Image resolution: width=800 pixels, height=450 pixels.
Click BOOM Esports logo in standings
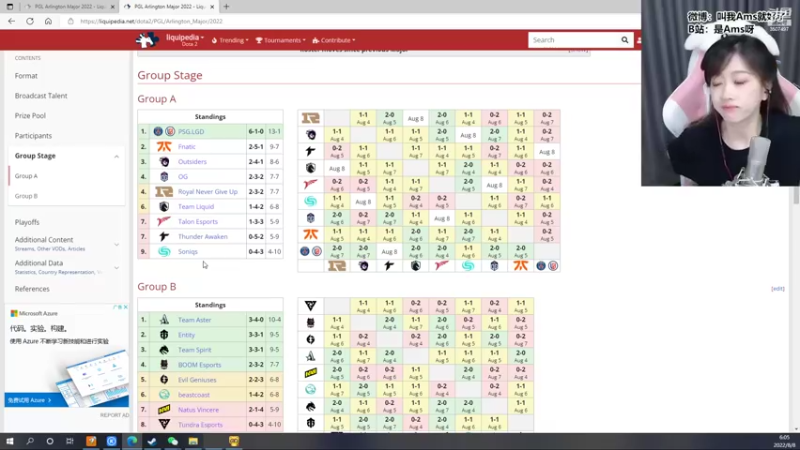164,365
